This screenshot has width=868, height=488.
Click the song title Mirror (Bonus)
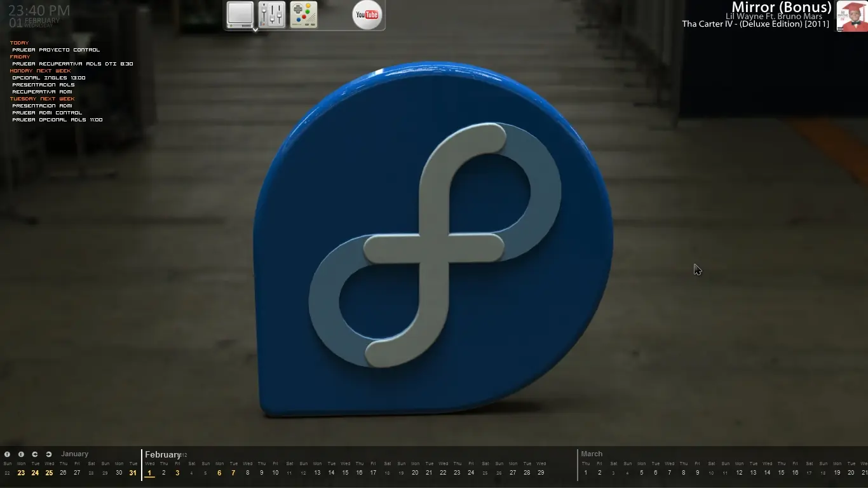pos(782,8)
